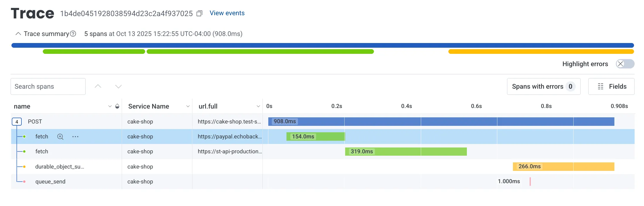Open the Service Name column dropdown
The width and height of the screenshot is (644, 206).
pos(188,106)
